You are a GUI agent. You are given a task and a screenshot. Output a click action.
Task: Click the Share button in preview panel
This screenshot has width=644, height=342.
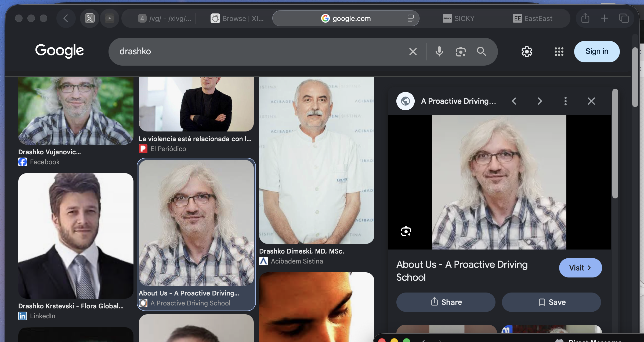coord(446,302)
